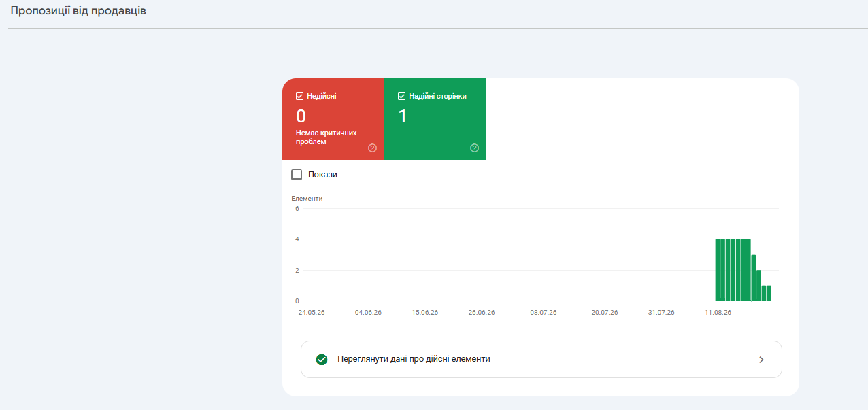Click the 15.06.26 date label
This screenshot has height=410, width=868.
[425, 313]
